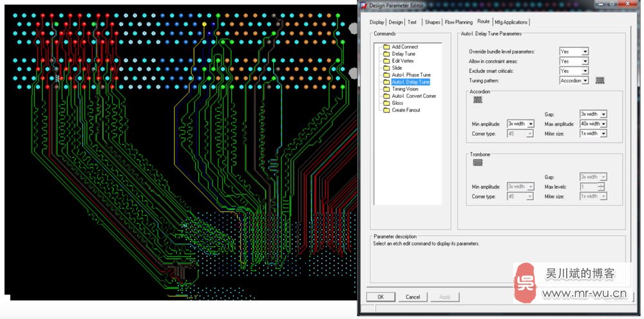Click the Accordion pattern preview icon
644x319 pixels.
point(600,81)
